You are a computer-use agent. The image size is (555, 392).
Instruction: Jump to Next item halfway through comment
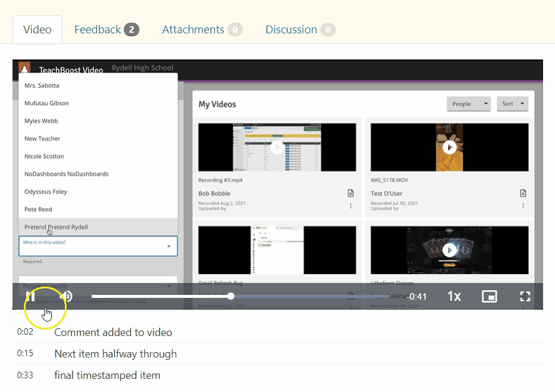[277, 353]
